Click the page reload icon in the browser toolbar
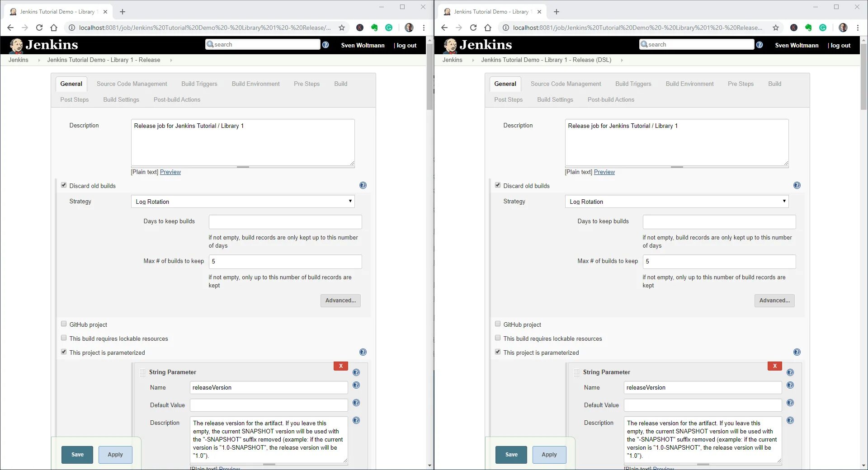This screenshot has width=868, height=470. (39, 28)
